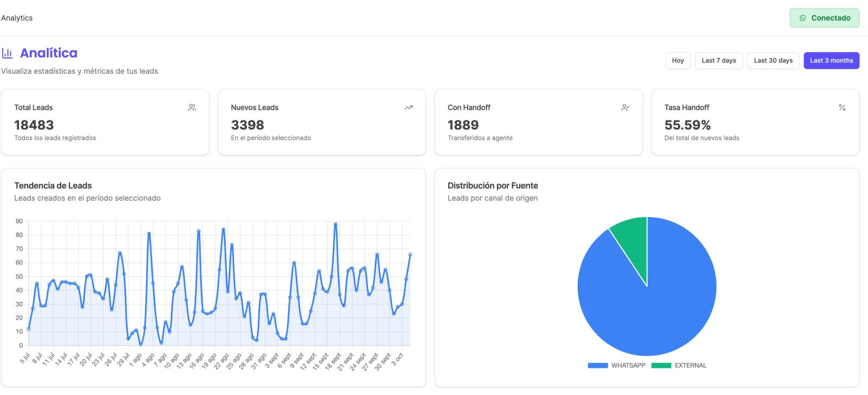Image resolution: width=868 pixels, height=395 pixels.
Task: Click the Analytics breadcrumb text
Action: (17, 18)
